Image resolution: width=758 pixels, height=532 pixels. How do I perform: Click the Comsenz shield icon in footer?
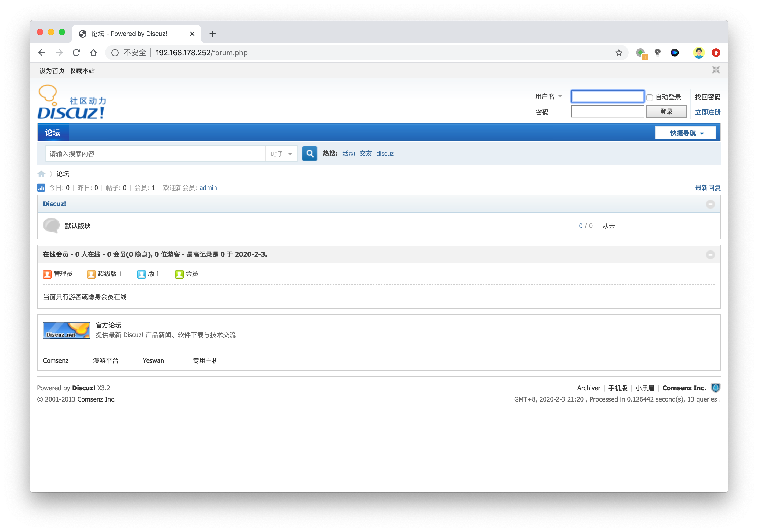pyautogui.click(x=715, y=388)
